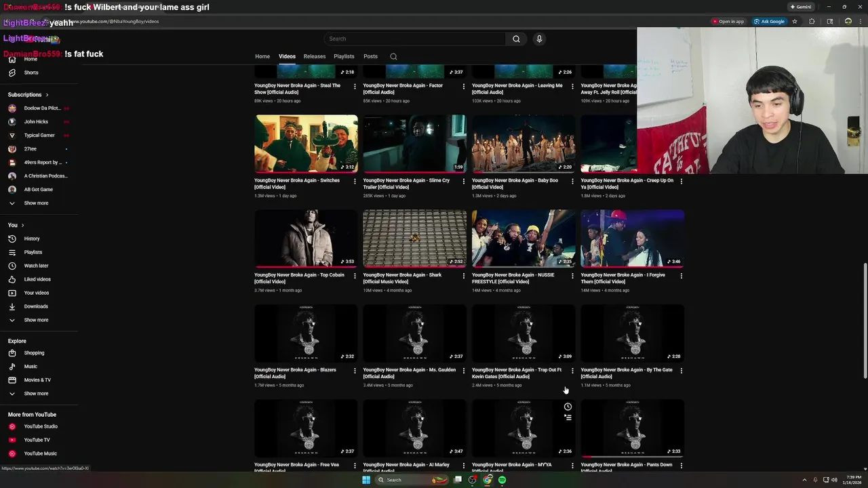Launch YouTube TV from sidebar
868x488 pixels.
[37, 440]
